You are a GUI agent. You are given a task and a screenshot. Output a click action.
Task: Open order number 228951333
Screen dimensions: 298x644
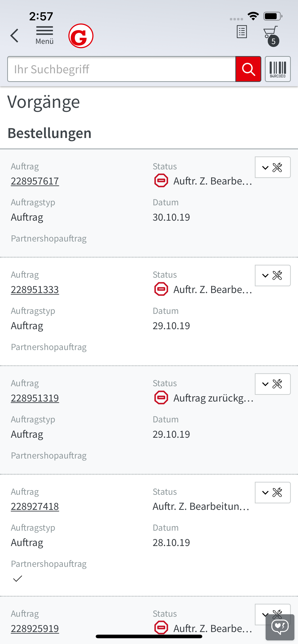coord(35,289)
